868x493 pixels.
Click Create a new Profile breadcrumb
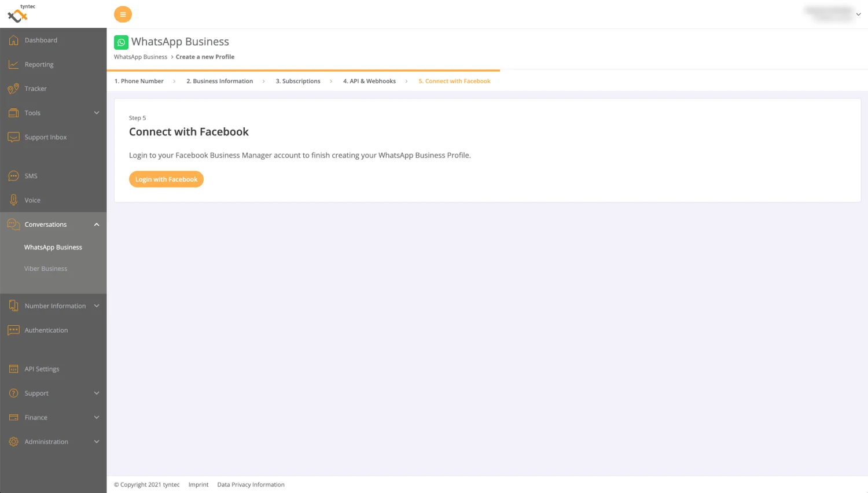click(x=205, y=57)
